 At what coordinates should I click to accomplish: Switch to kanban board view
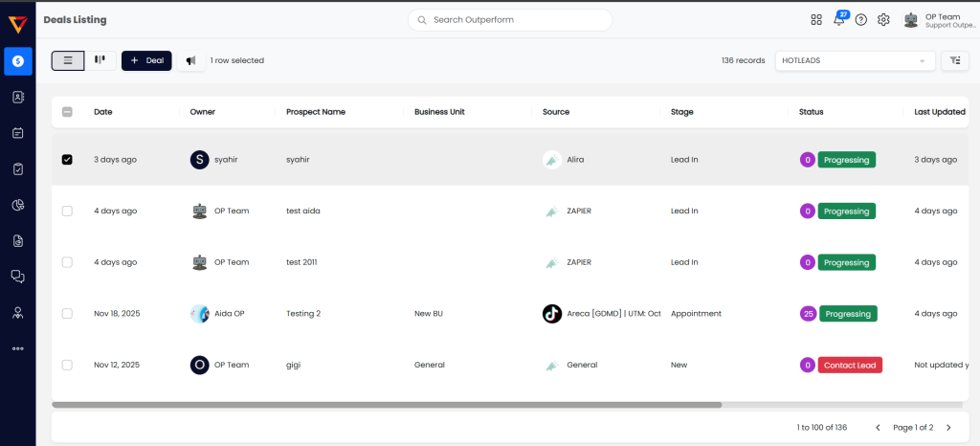tap(100, 60)
